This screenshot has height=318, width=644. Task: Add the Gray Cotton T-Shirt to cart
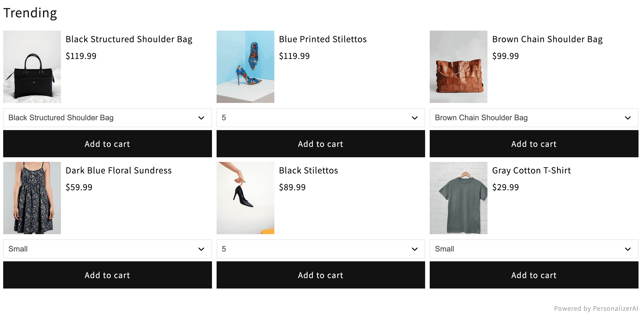tap(533, 275)
